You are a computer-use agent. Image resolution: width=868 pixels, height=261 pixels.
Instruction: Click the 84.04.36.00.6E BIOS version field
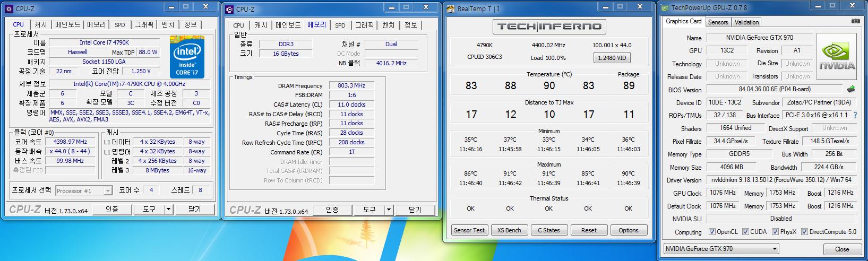coord(775,89)
